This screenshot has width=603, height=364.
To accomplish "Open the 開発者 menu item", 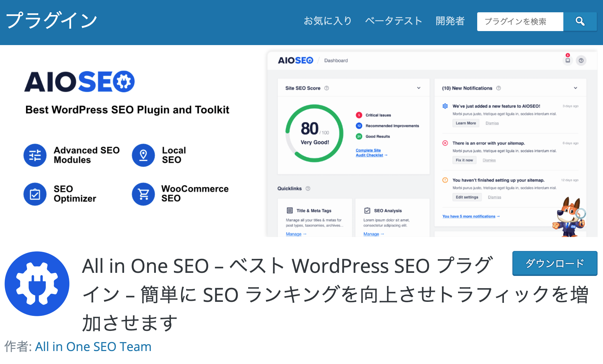I will click(450, 21).
